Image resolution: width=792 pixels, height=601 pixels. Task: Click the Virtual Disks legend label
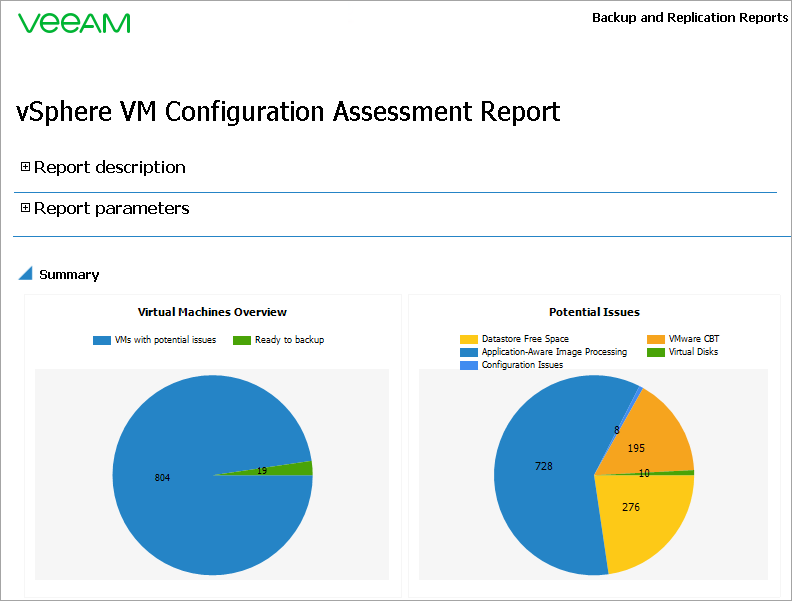click(x=694, y=352)
